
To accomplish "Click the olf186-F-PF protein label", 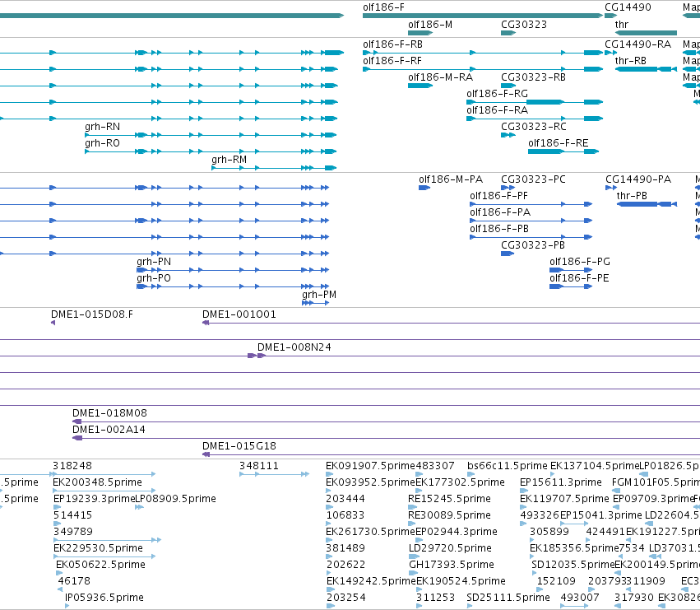I will [x=498, y=196].
